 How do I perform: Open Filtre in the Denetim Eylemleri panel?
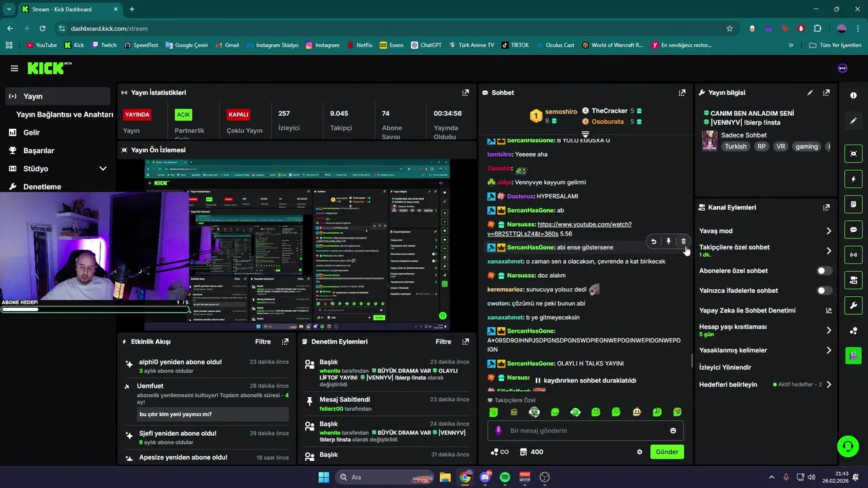(443, 342)
